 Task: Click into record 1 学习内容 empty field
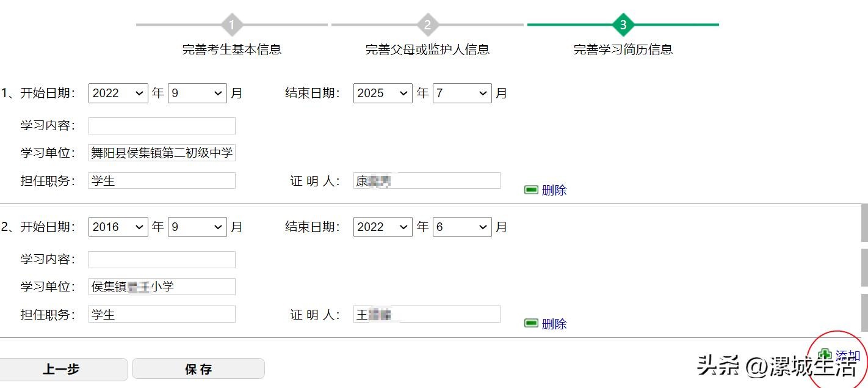pyautogui.click(x=162, y=126)
